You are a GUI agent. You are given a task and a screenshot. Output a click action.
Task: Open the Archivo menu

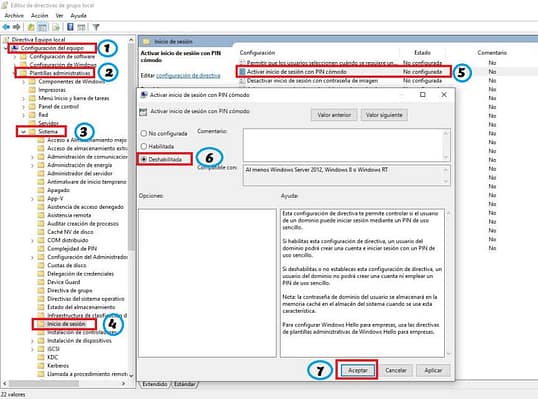14,15
